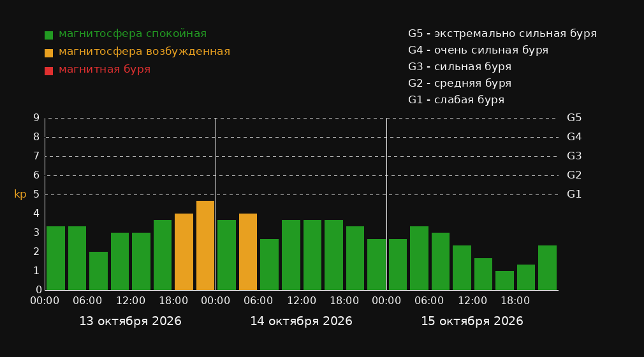
Task: Click the G5 label beside the chart's top gridline
Action: pyautogui.click(x=574, y=118)
